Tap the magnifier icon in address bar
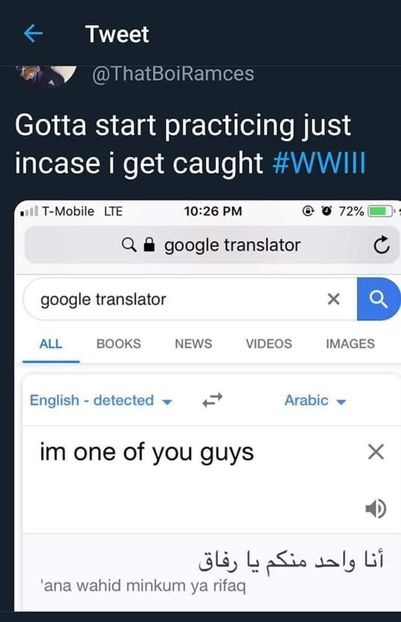The image size is (401, 622). pos(129,245)
